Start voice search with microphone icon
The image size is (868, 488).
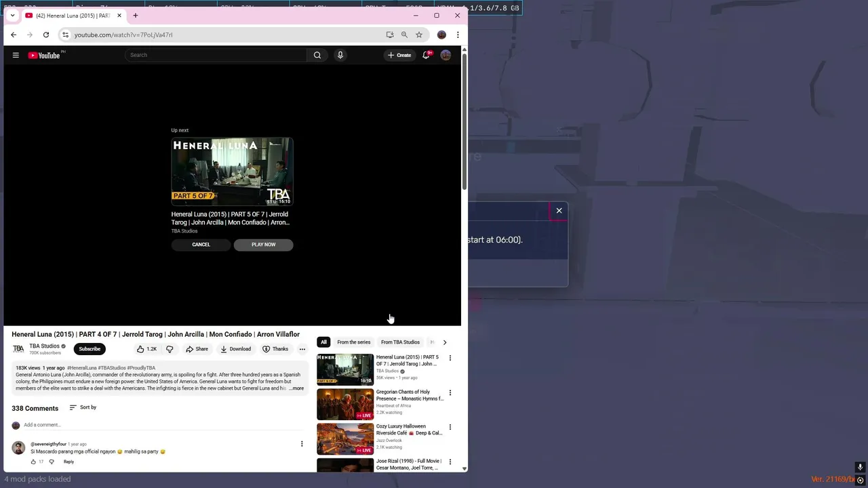click(x=340, y=55)
